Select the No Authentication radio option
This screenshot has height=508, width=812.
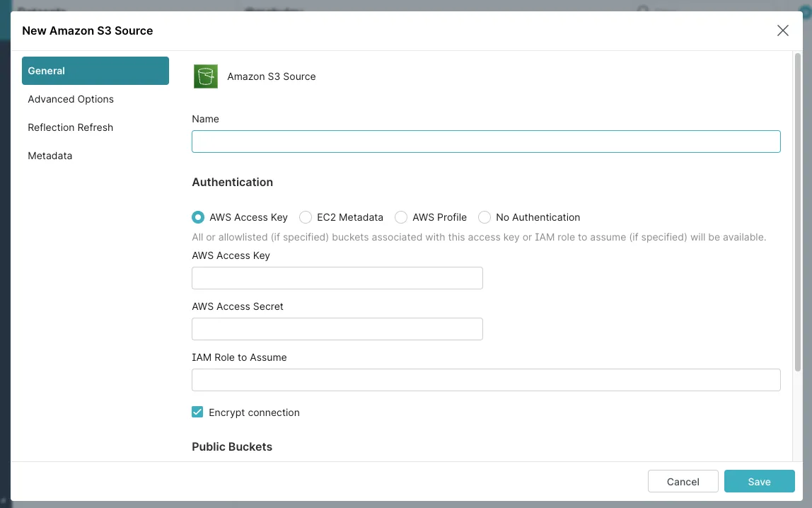485,217
